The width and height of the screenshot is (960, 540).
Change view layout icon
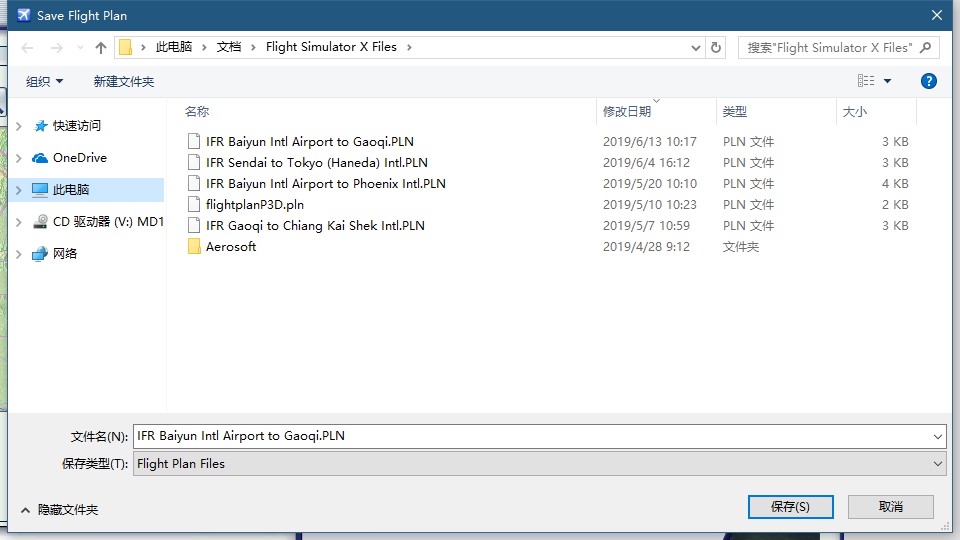point(866,81)
